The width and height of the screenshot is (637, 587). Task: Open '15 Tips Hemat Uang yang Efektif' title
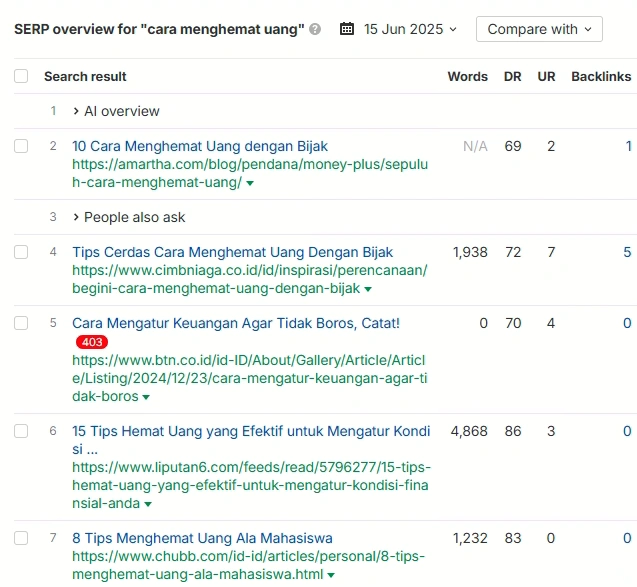pyautogui.click(x=251, y=440)
